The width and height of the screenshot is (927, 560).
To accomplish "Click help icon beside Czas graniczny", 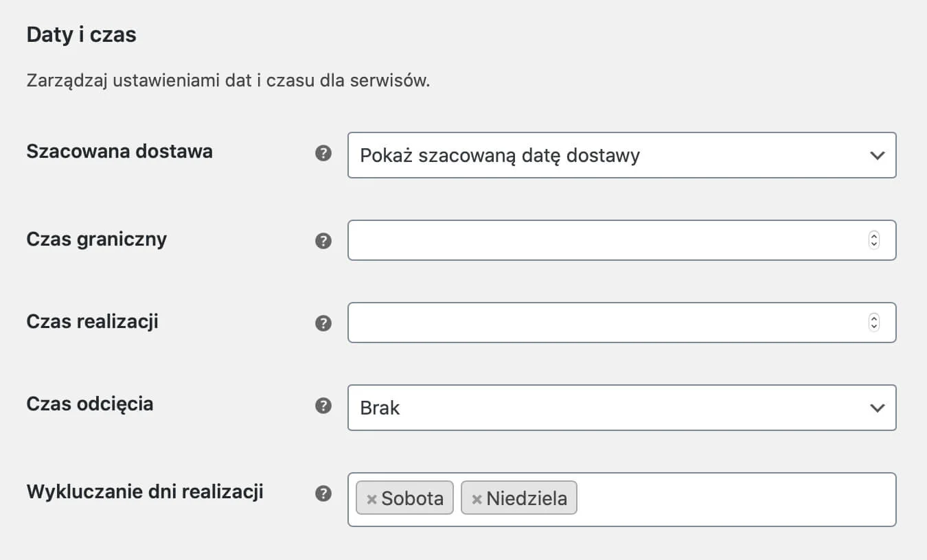I will point(323,241).
